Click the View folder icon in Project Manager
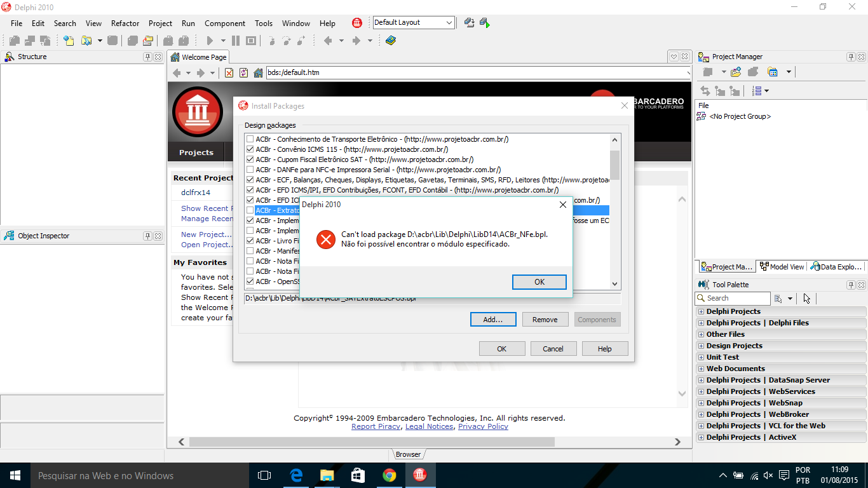Image resolution: width=868 pixels, height=488 pixels. coord(773,72)
